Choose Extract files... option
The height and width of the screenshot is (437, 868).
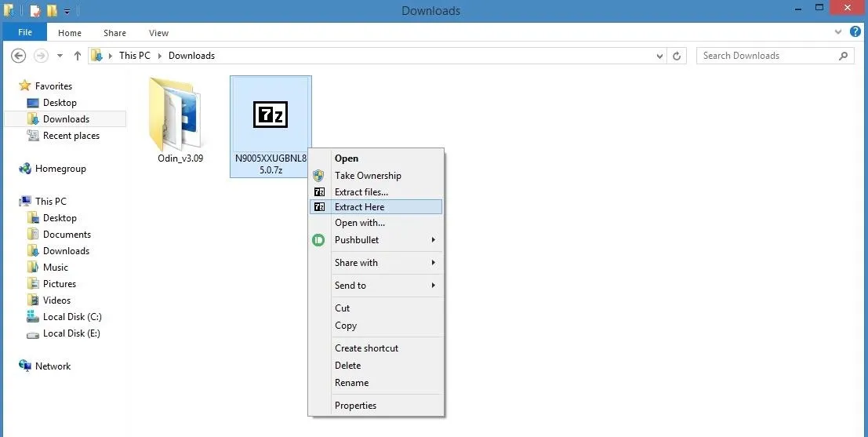coord(376,192)
